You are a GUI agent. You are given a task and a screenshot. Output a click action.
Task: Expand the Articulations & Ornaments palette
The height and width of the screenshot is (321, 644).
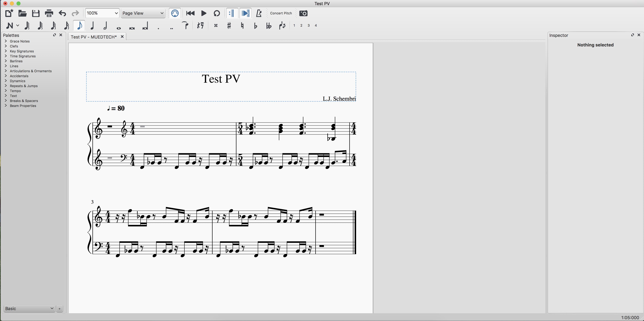(31, 71)
